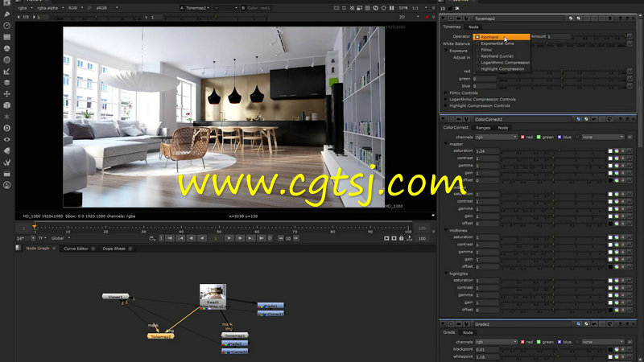Image resolution: width=644 pixels, height=362 pixels.
Task: Open the Node Graph tab
Action: pos(37,249)
